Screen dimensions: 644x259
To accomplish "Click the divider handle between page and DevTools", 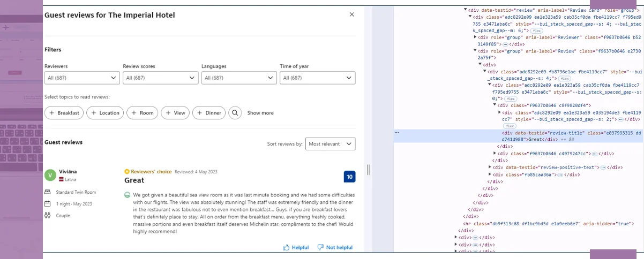I will (x=368, y=170).
